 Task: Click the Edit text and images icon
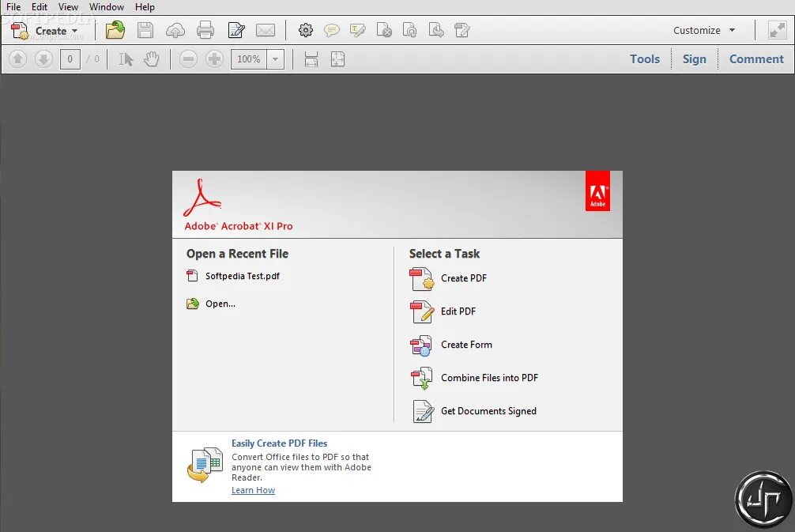pos(235,30)
